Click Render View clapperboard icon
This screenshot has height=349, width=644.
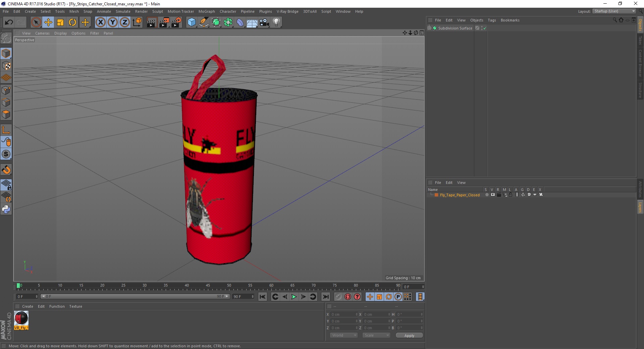[152, 22]
